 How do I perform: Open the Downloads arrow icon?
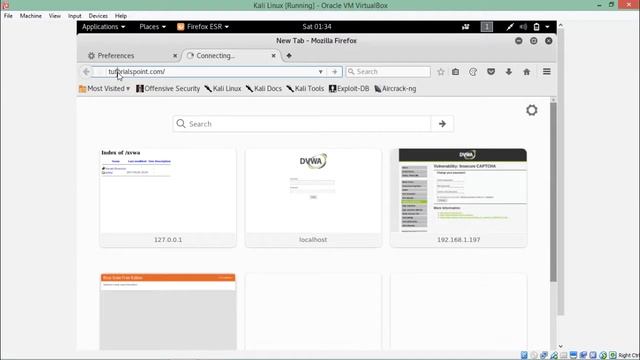point(509,72)
